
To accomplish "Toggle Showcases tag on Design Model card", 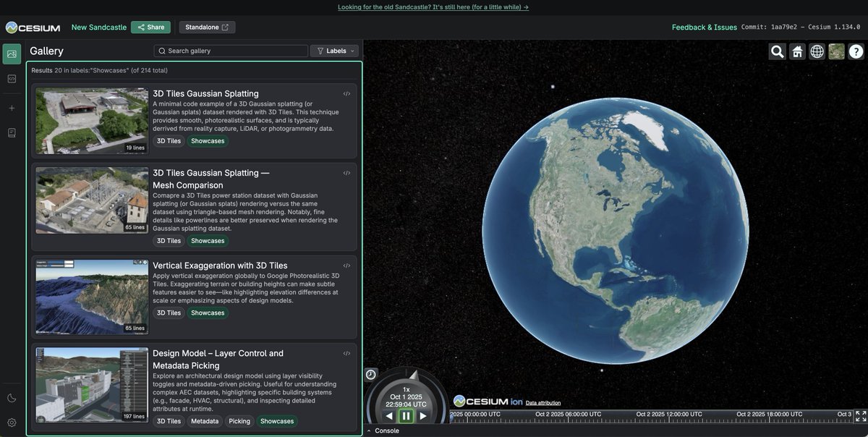I will coord(277,421).
